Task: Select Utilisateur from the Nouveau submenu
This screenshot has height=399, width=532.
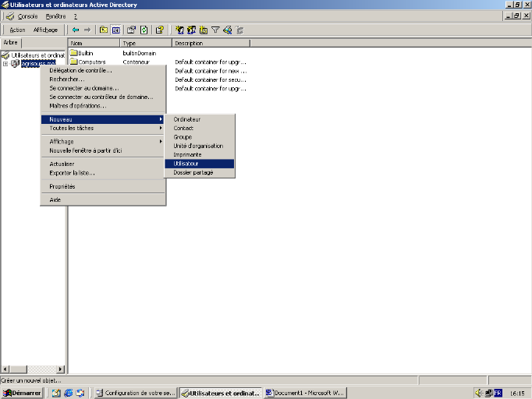Action: coord(186,164)
